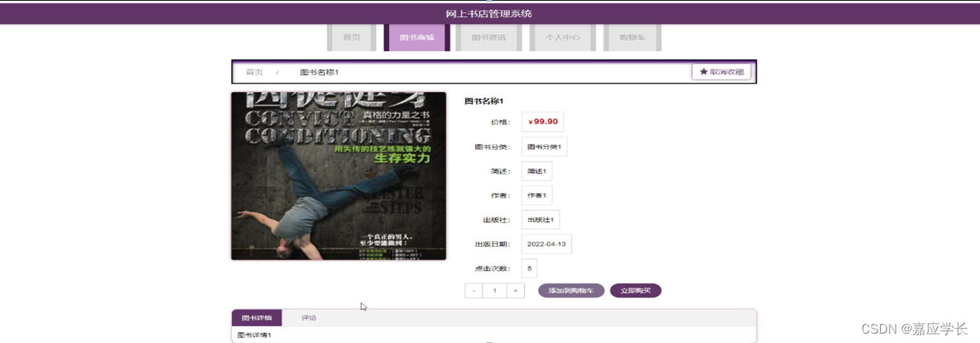The height and width of the screenshot is (343, 980).
Task: Click the 网上书店管理系统 header title
Action: 489,13
